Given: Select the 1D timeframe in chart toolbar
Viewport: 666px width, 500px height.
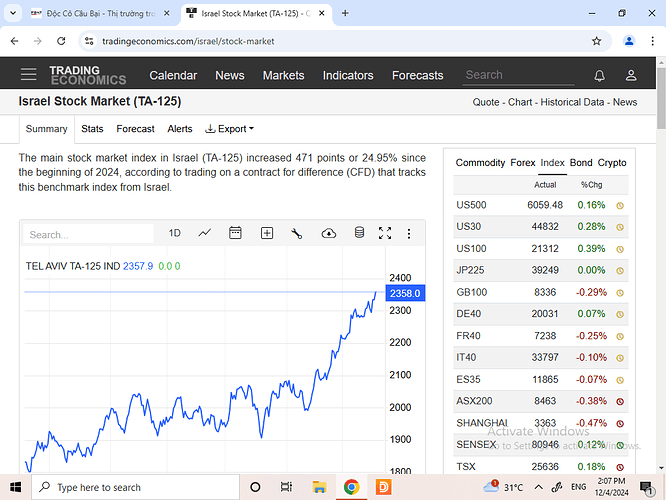Looking at the screenshot, I should pyautogui.click(x=175, y=233).
